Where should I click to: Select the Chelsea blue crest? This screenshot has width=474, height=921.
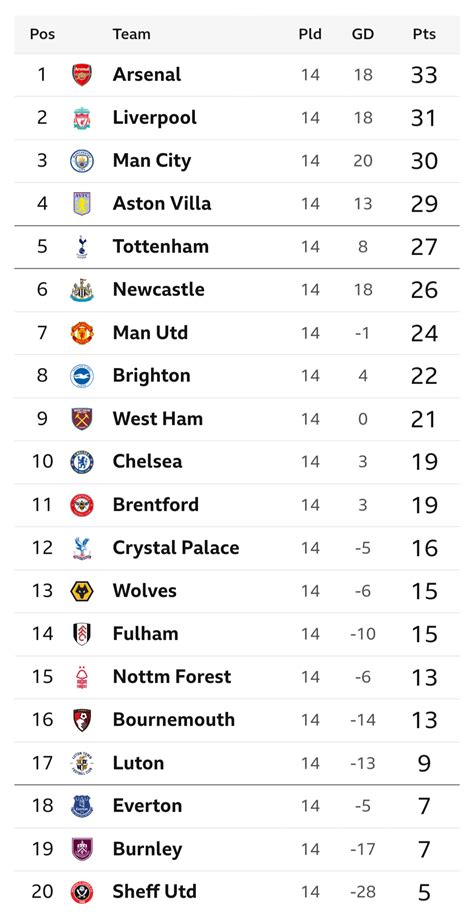coord(82,462)
